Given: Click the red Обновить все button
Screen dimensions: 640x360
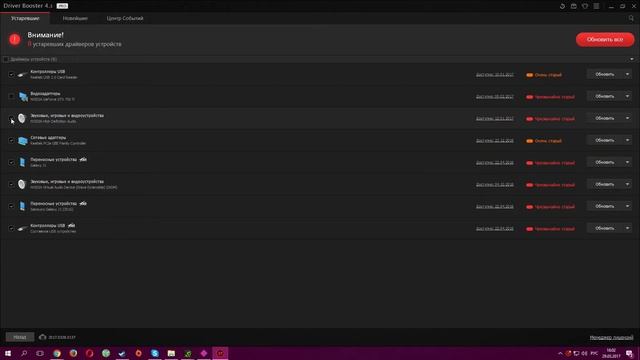Looking at the screenshot, I should pos(605,40).
